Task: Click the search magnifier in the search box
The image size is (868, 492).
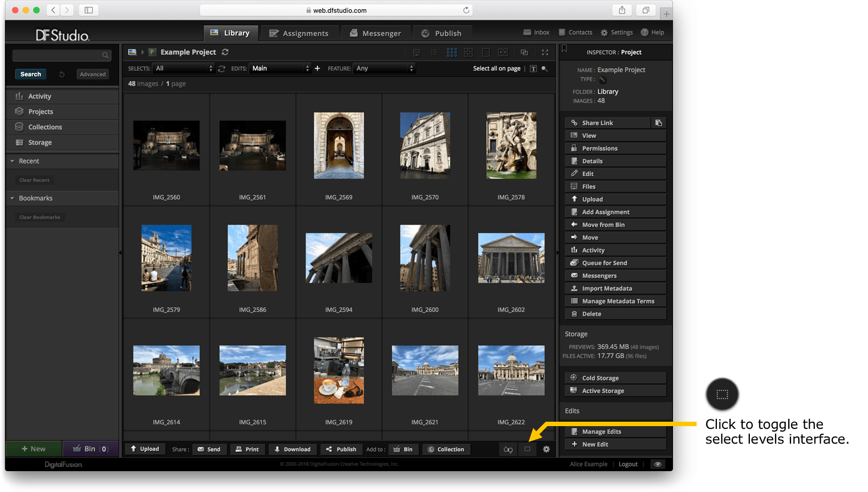Action: 105,55
